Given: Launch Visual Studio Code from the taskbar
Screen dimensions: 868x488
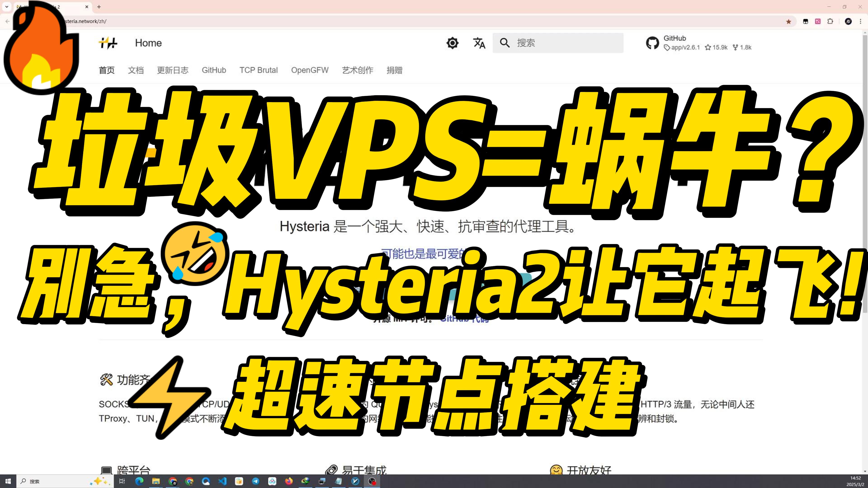Looking at the screenshot, I should click(x=222, y=481).
